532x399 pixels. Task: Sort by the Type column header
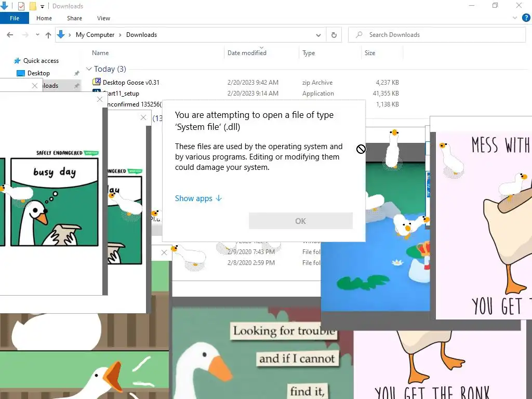point(309,53)
